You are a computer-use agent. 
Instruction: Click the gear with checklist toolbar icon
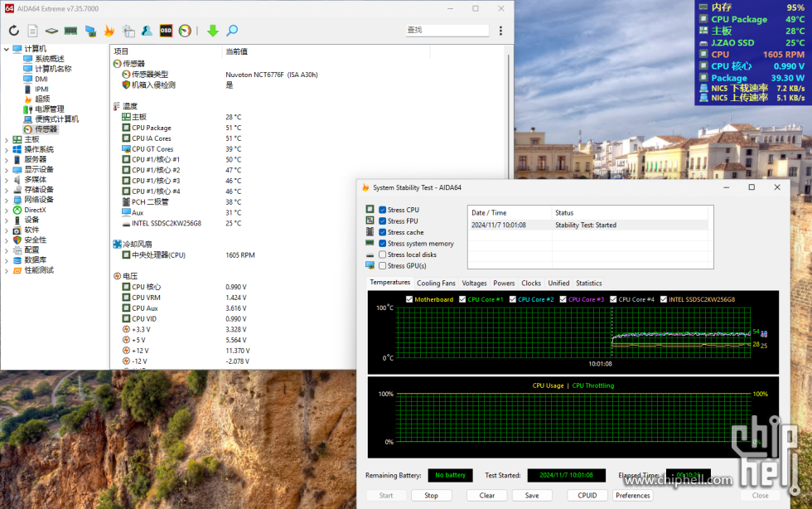point(128,31)
